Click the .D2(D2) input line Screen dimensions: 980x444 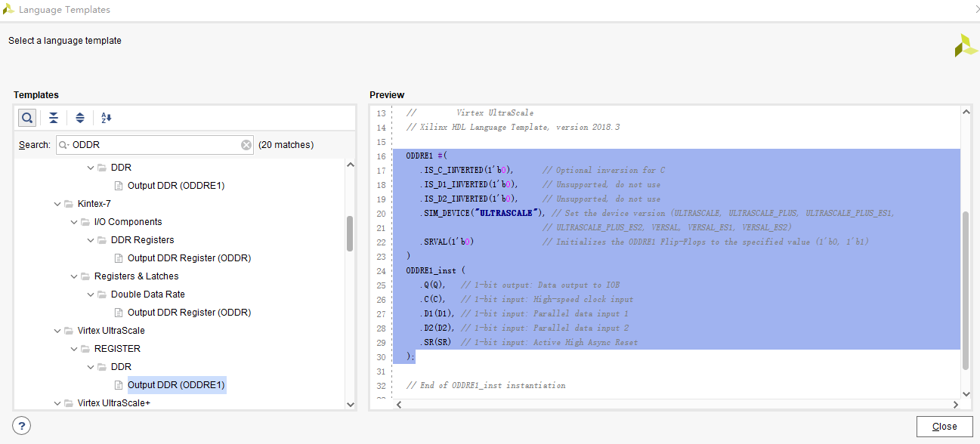click(437, 328)
